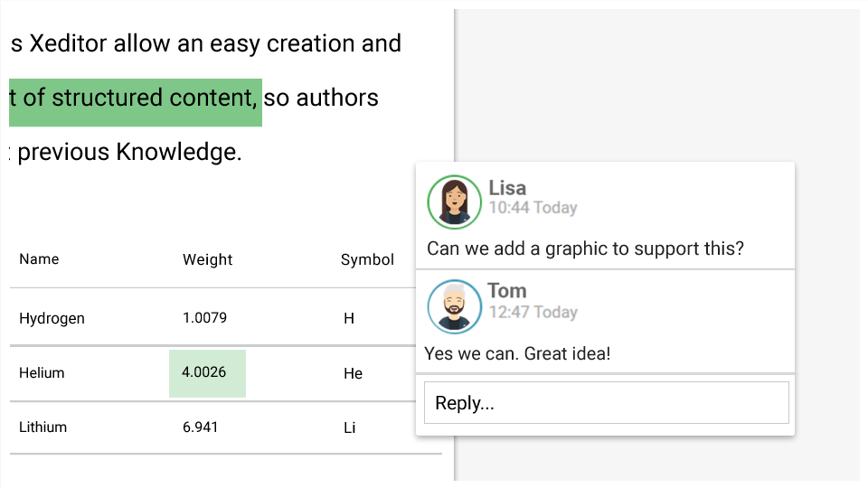Click the He symbol cell
The height and width of the screenshot is (488, 868).
(x=353, y=373)
